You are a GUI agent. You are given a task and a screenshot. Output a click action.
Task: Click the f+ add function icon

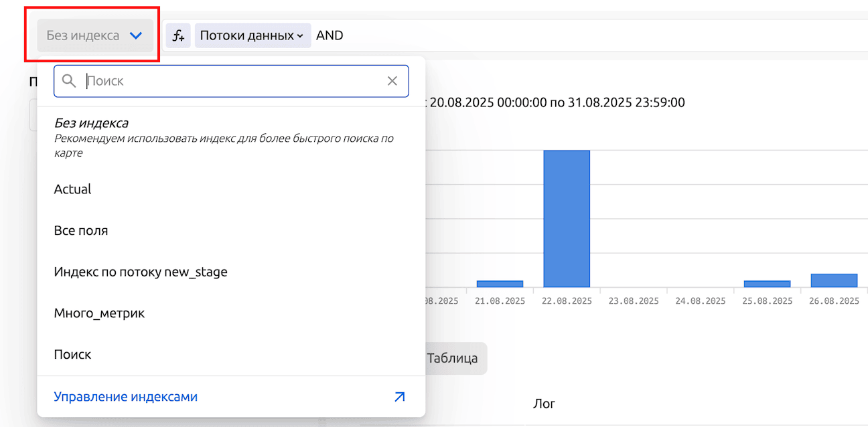(x=178, y=35)
